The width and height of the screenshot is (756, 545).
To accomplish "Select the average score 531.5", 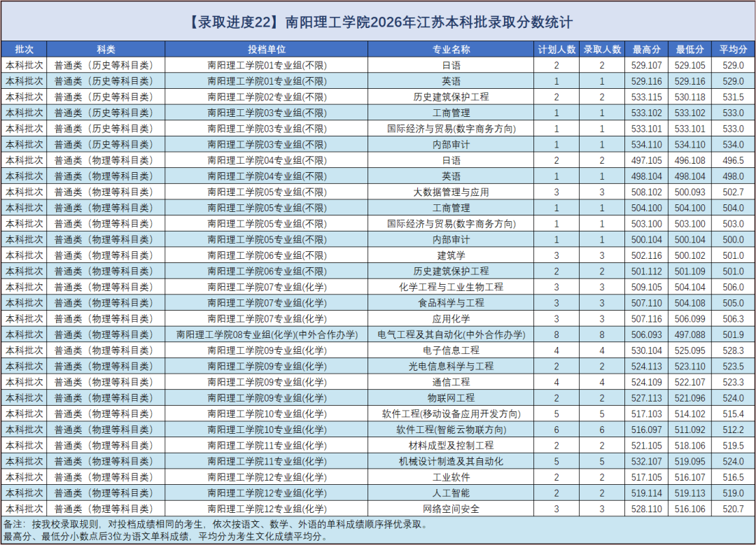I will [x=734, y=97].
